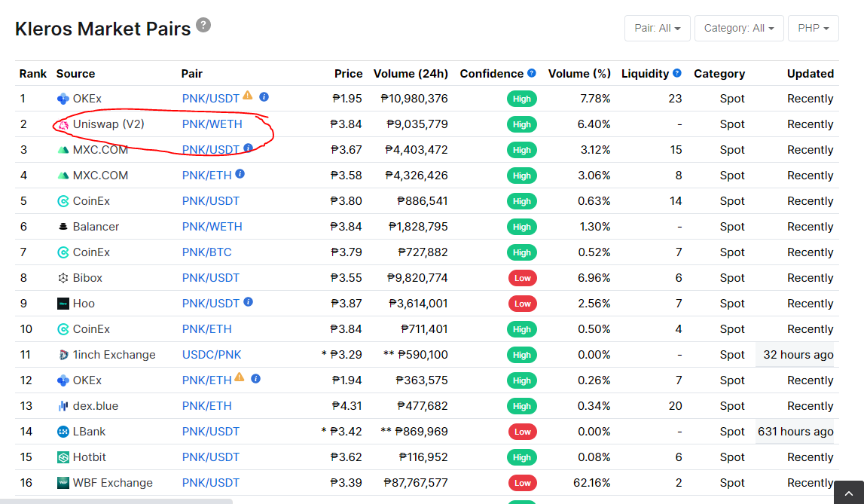Click the Category column header
The width and height of the screenshot is (867, 504).
(719, 74)
